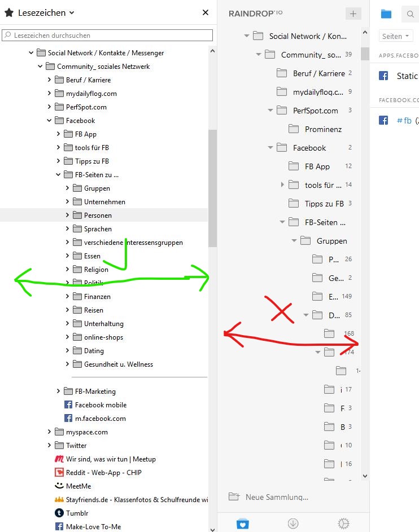Open the Raindrop settings gear

[343, 524]
